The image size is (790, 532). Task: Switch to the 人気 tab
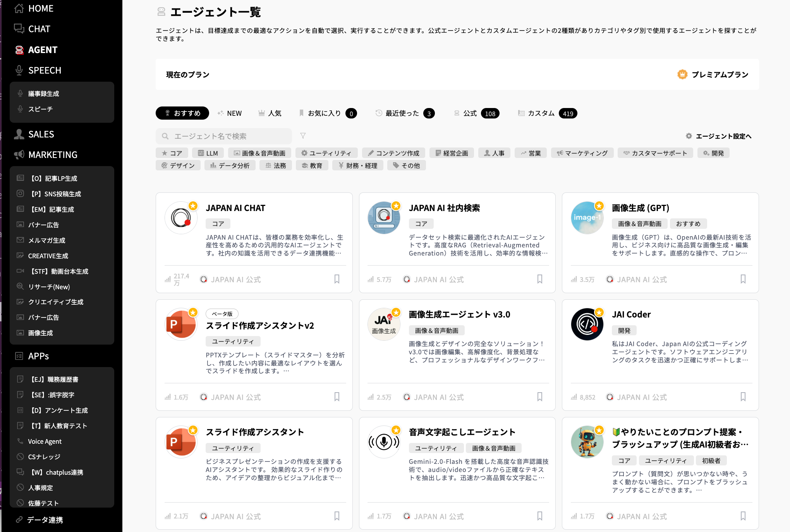pos(270,113)
